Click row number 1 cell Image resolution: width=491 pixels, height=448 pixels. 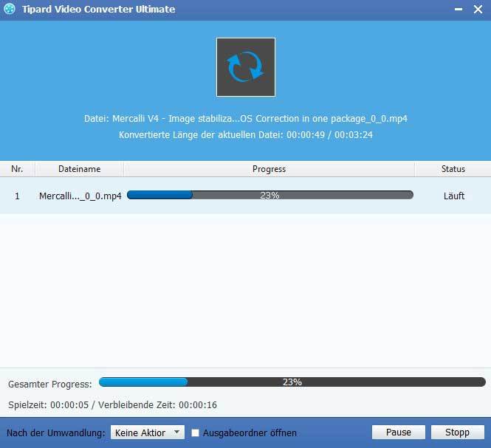click(x=17, y=196)
